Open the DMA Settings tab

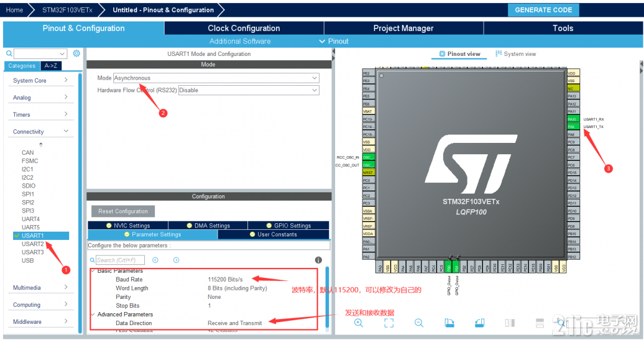pyautogui.click(x=208, y=225)
